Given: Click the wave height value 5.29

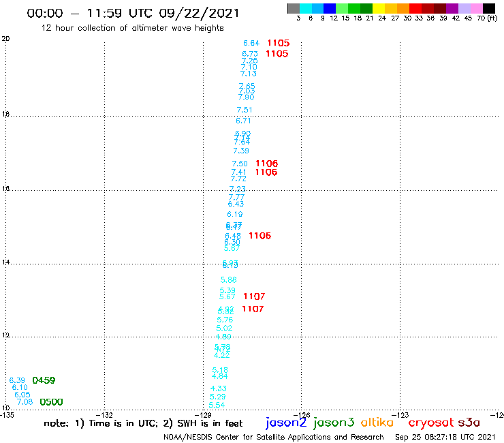Looking at the screenshot, I should point(218,397).
